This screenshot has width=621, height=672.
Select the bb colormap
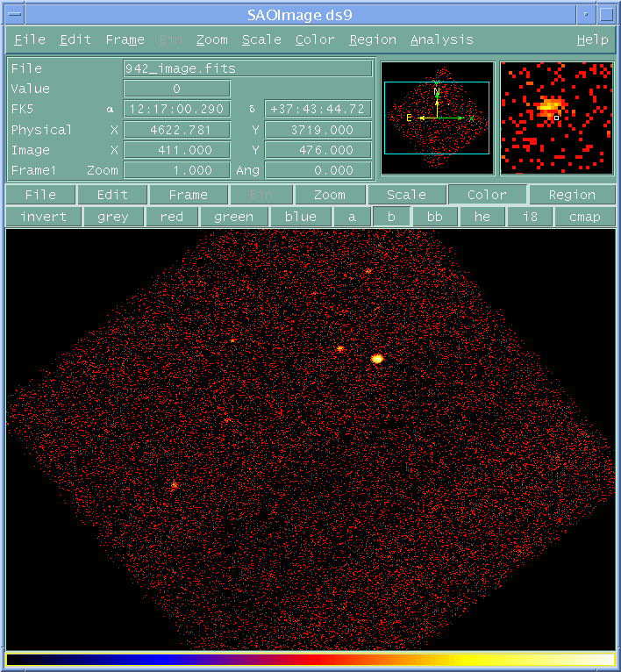point(434,217)
